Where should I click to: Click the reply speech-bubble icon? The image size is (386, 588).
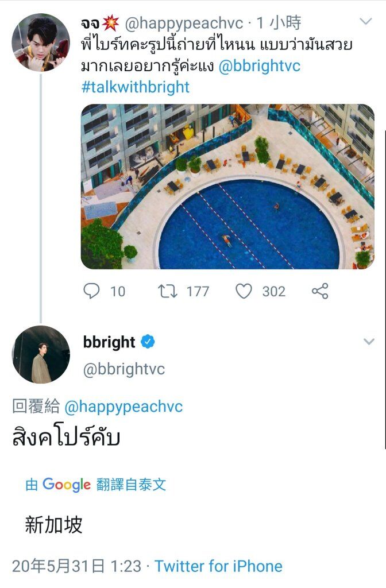coord(91,291)
